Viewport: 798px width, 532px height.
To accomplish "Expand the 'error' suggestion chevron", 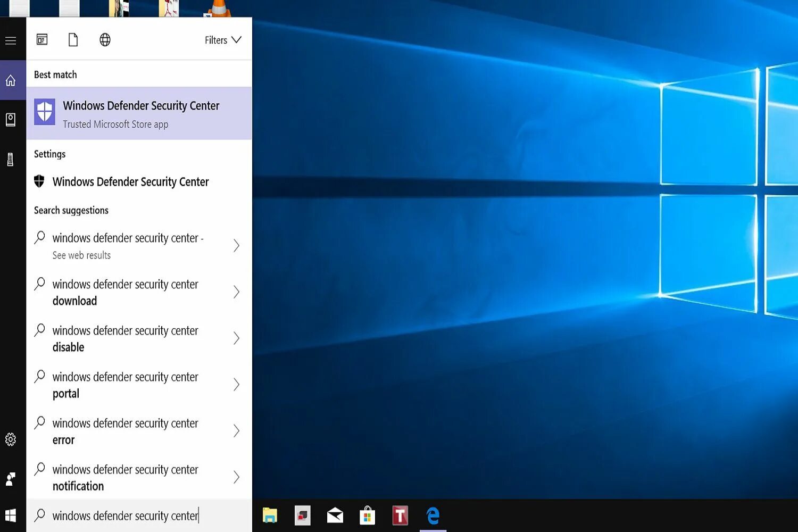I will [236, 431].
